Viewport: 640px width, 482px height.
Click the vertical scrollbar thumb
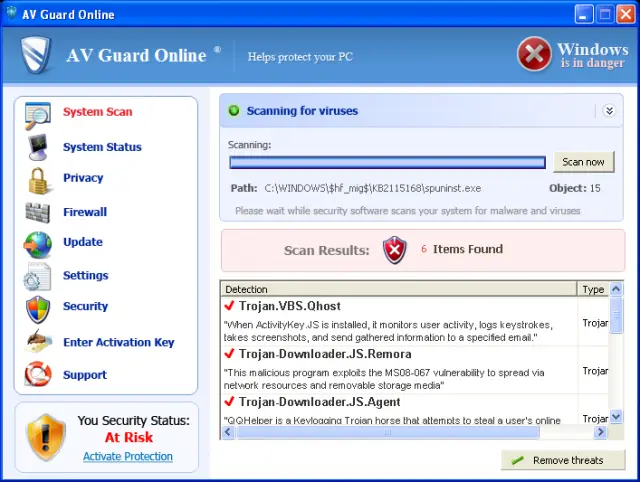pos(616,315)
